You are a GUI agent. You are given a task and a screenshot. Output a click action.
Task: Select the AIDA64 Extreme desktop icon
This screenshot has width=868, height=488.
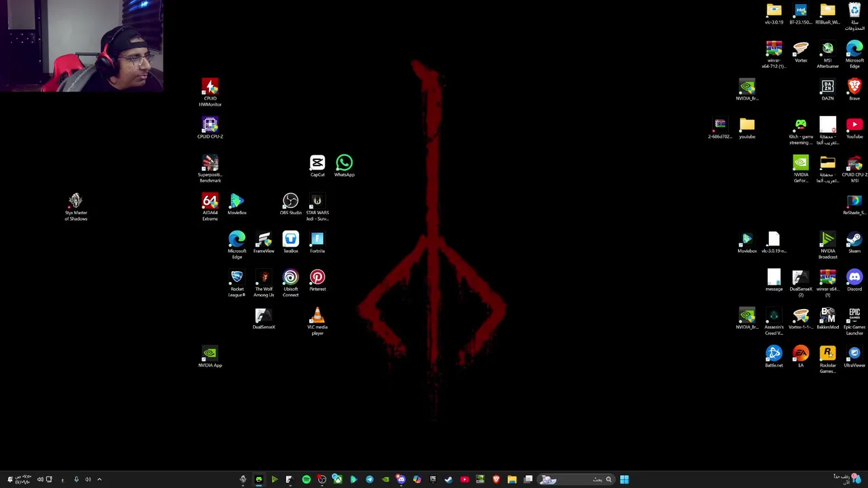(210, 207)
